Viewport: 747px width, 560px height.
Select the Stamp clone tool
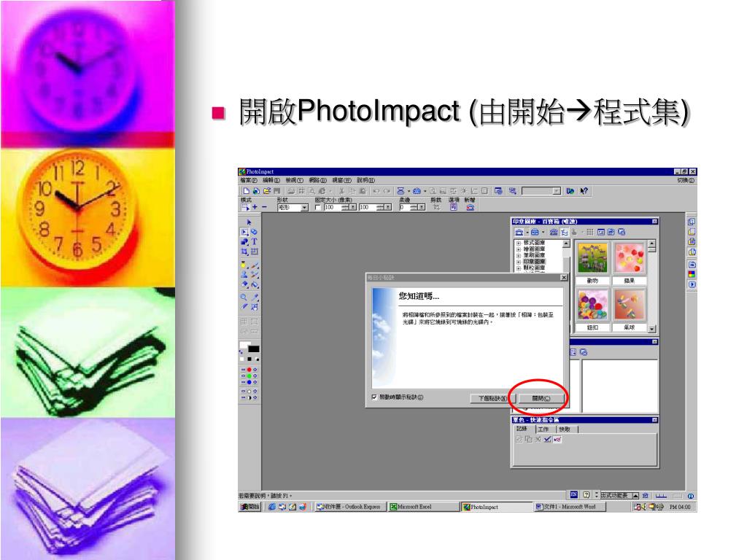pos(244,275)
